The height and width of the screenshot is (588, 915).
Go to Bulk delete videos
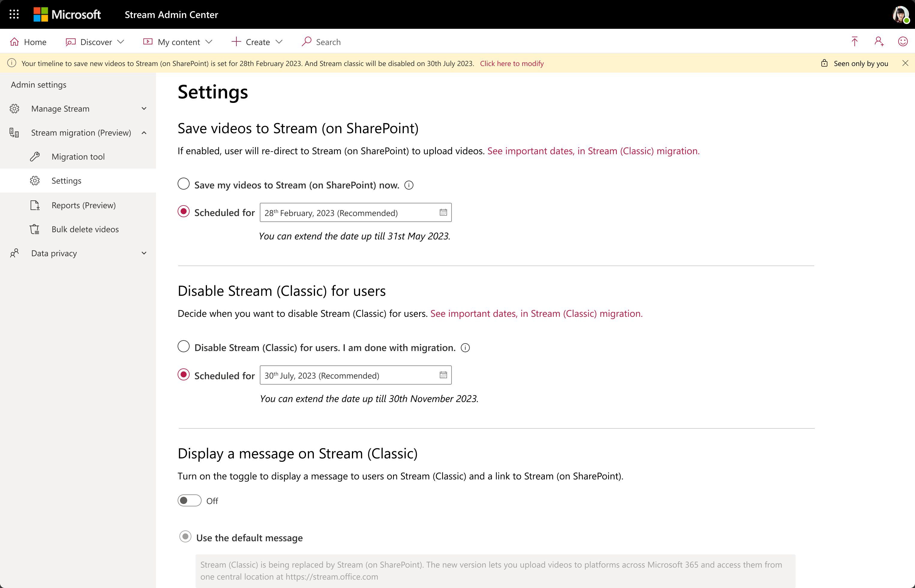85,229
